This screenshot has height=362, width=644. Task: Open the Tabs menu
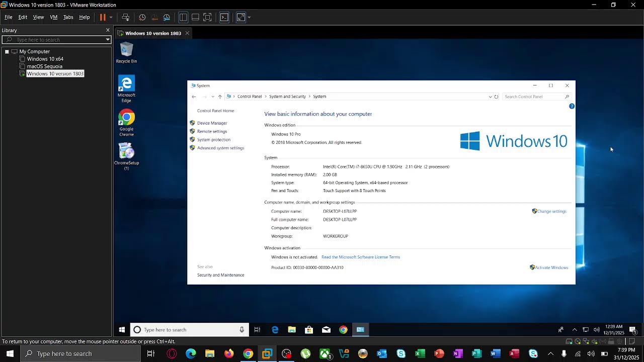coord(68,17)
